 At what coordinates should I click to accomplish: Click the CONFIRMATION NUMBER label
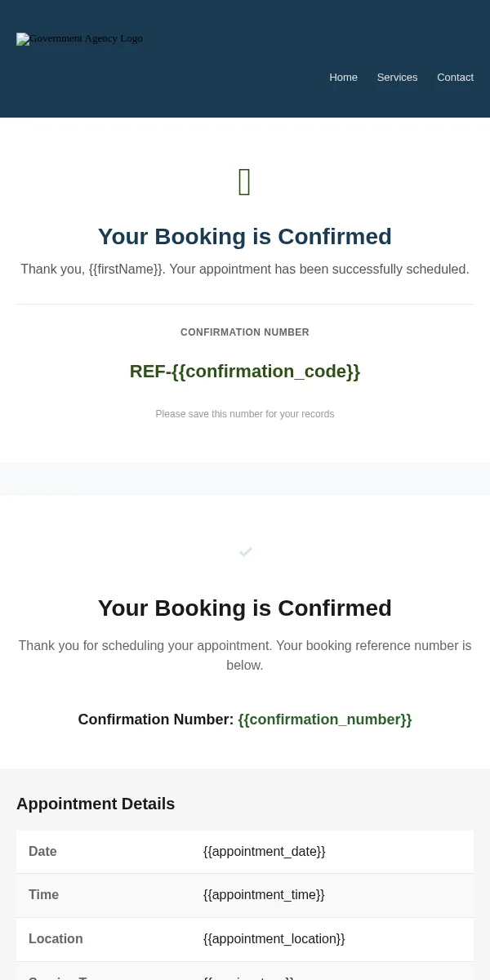coord(245,332)
